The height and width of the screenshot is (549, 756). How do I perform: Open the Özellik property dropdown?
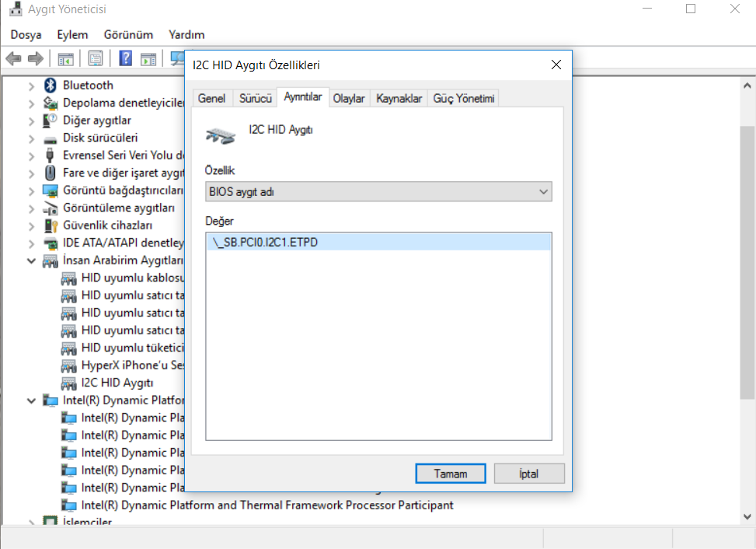pos(378,191)
